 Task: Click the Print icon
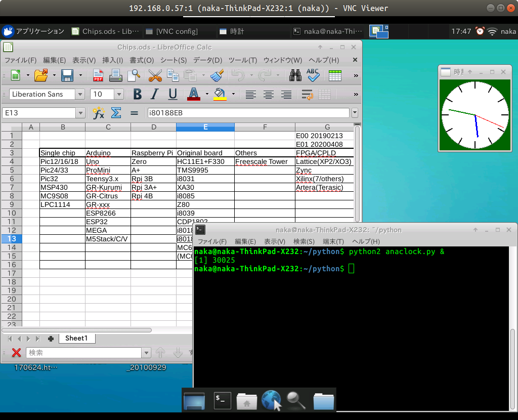point(116,75)
